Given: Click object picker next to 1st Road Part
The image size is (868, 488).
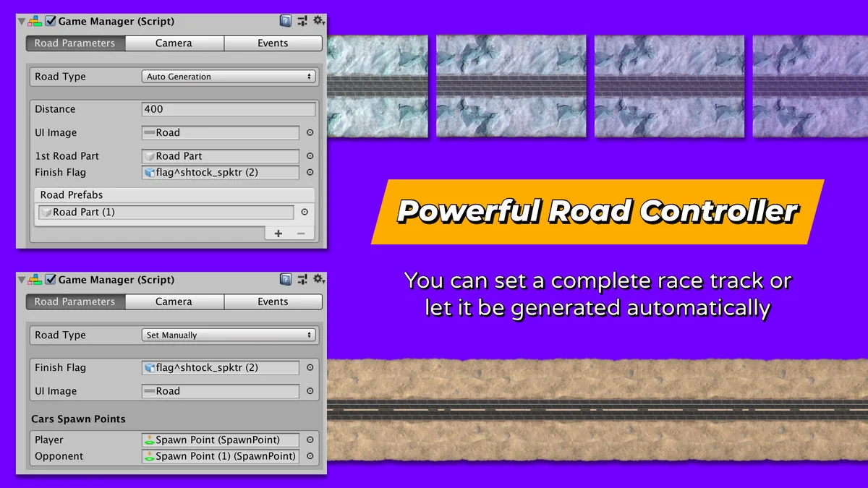Looking at the screenshot, I should (310, 156).
